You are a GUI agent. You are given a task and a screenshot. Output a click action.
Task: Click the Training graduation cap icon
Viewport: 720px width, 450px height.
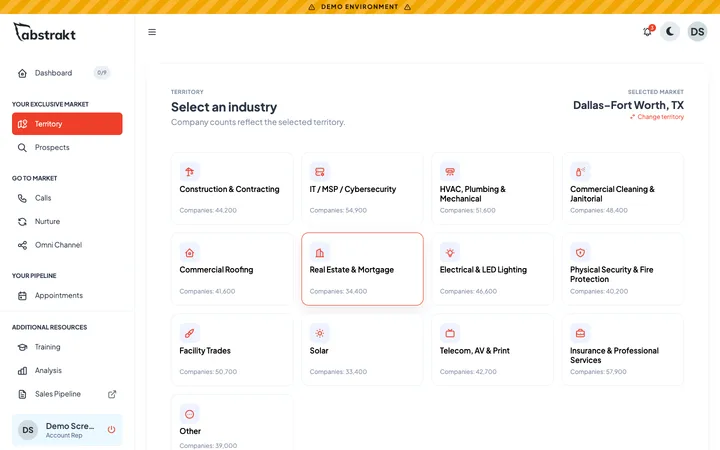22,347
